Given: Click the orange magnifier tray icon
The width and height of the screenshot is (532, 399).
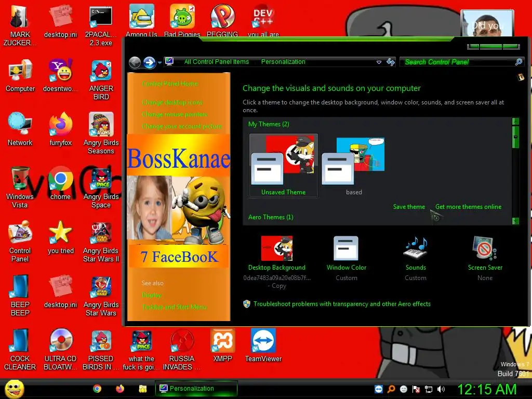Looking at the screenshot, I should (391, 389).
